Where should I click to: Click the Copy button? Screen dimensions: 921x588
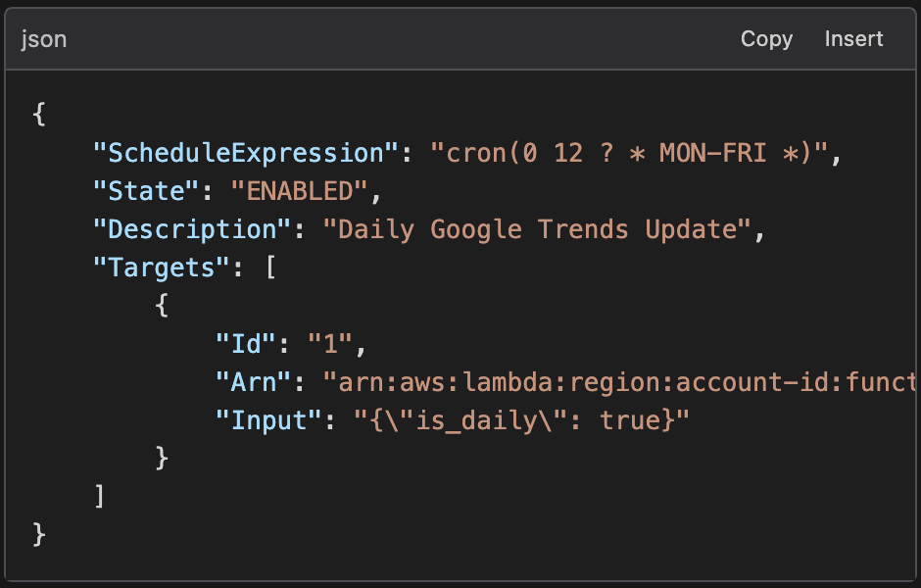(766, 39)
